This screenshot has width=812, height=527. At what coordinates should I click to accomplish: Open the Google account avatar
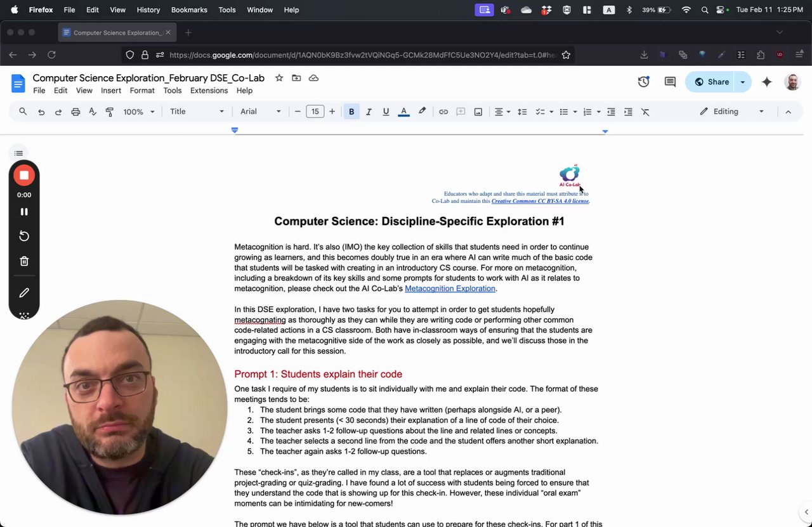[x=792, y=82]
